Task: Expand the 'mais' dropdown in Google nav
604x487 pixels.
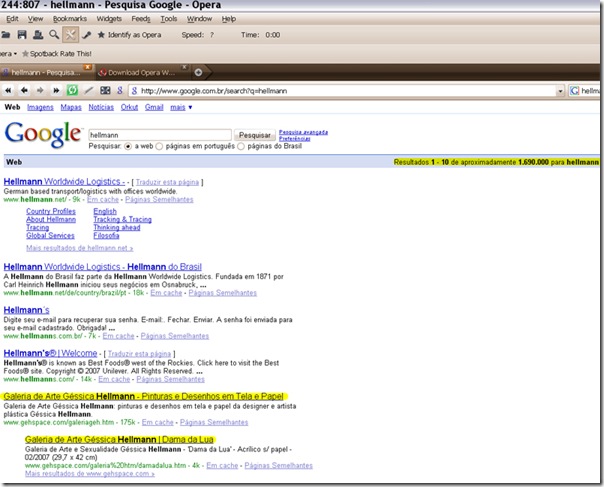Action: point(181,107)
